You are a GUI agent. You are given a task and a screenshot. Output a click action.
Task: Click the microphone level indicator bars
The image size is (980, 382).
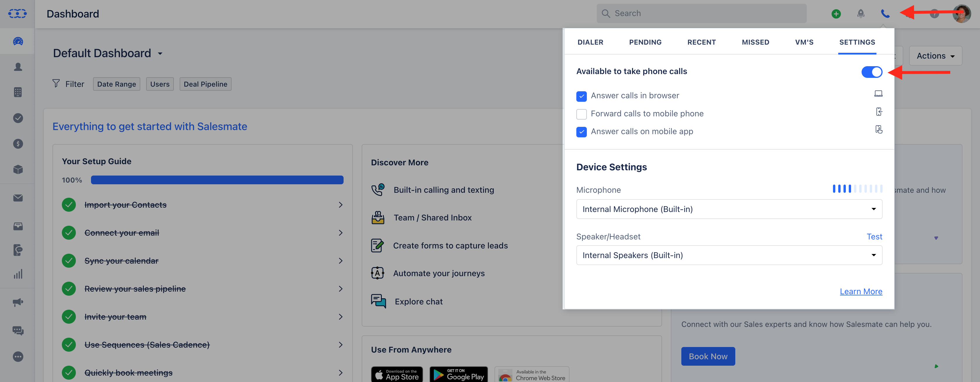(857, 189)
